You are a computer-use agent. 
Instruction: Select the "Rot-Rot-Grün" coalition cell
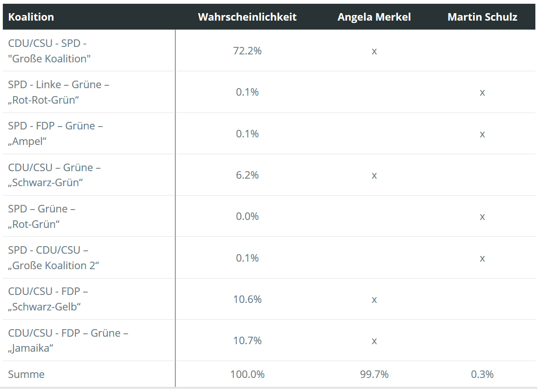(x=59, y=92)
